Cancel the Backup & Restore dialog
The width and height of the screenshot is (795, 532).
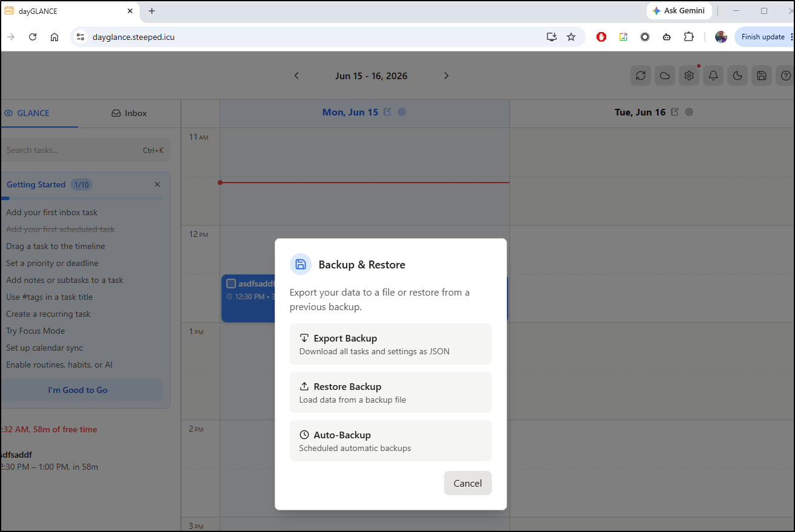468,483
